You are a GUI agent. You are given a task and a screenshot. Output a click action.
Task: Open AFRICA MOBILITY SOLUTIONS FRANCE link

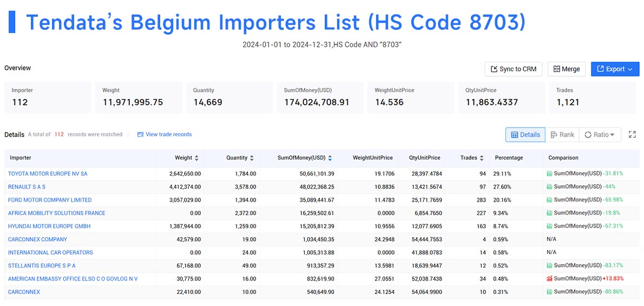pyautogui.click(x=57, y=213)
